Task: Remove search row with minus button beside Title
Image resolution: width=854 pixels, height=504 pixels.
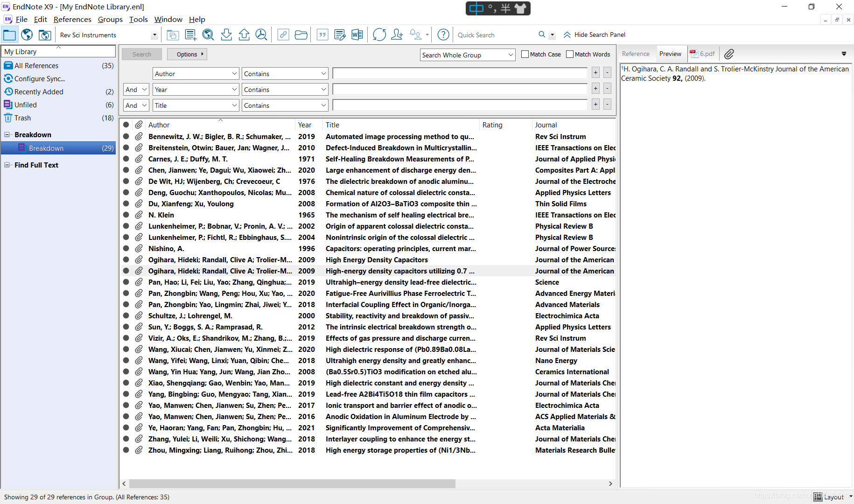Action: coord(607,104)
